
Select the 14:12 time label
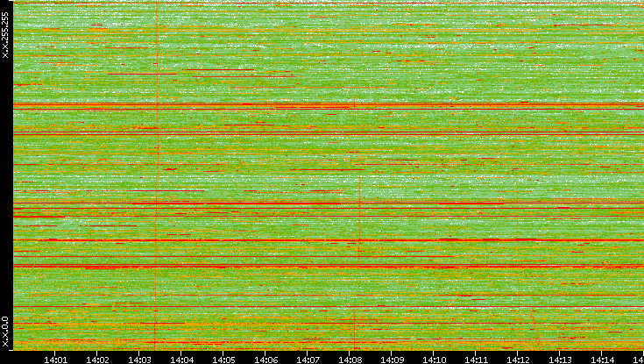[518, 360]
